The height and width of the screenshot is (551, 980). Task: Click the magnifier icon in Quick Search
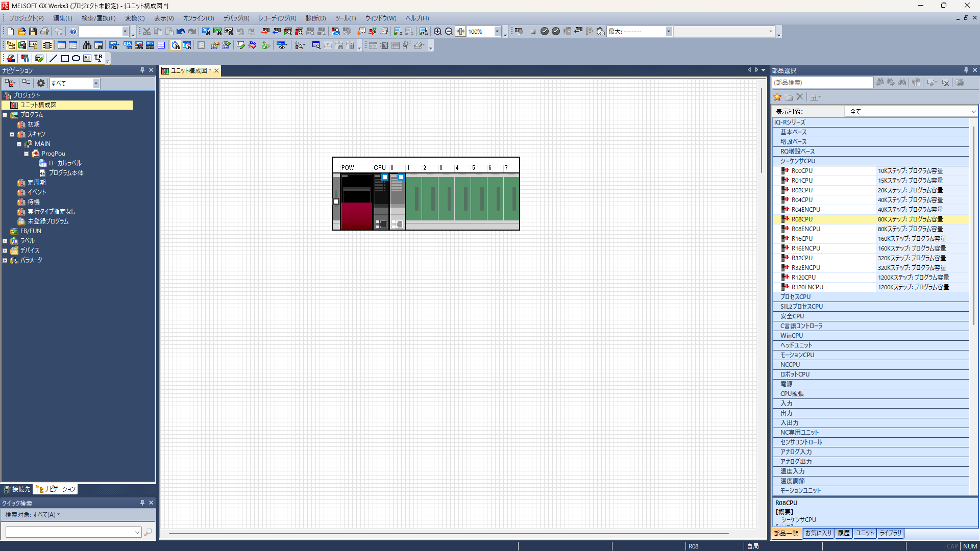pyautogui.click(x=148, y=532)
